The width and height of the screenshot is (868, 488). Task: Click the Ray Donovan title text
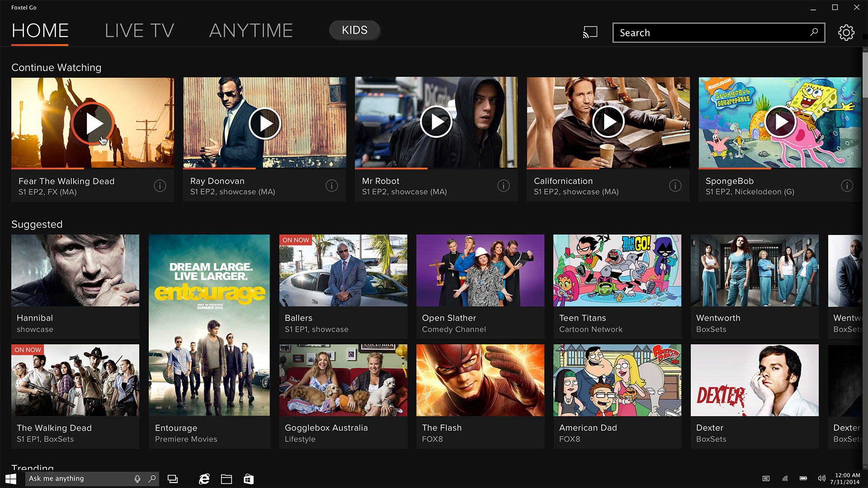tap(217, 181)
